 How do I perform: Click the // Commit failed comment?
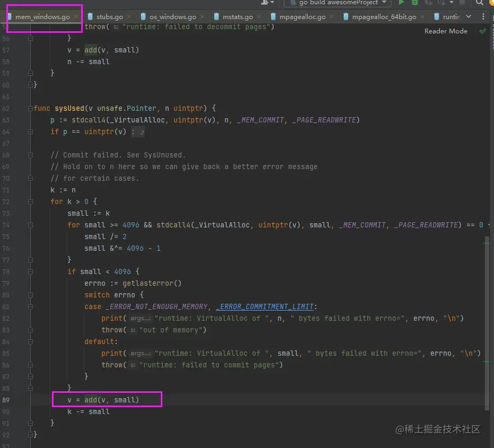point(118,155)
